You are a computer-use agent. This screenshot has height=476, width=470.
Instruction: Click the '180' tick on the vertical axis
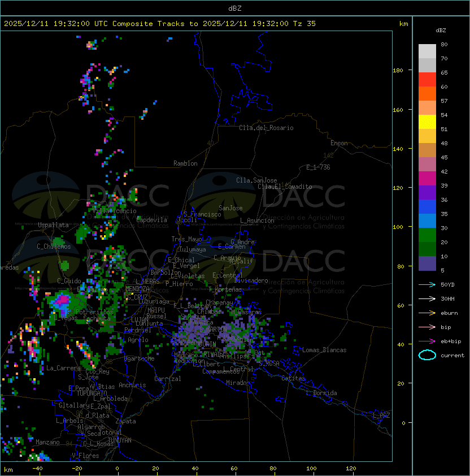tap(398, 70)
